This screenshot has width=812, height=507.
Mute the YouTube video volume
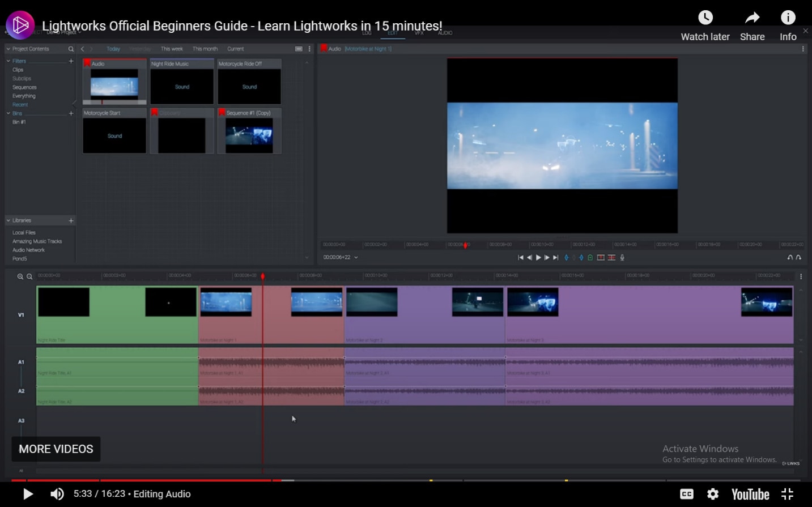click(57, 494)
